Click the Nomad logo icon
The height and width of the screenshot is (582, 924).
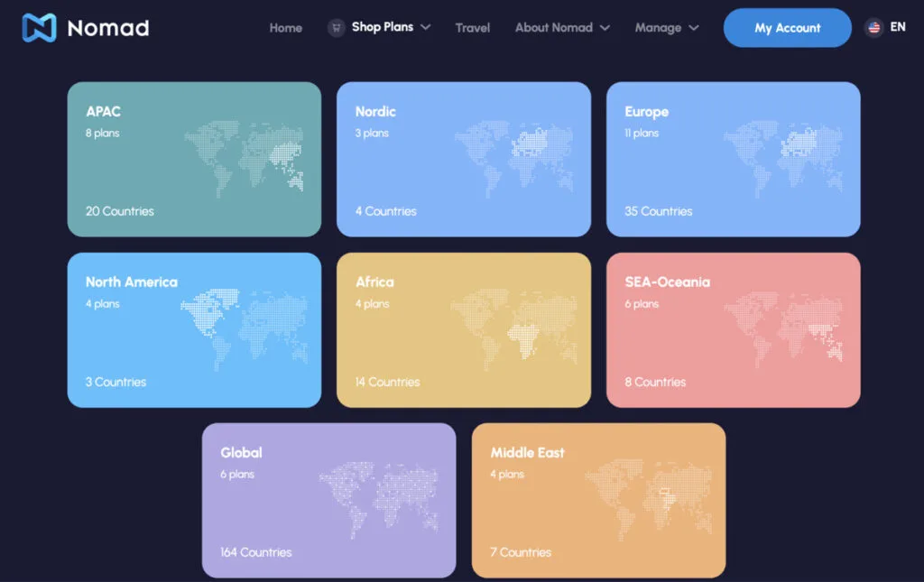pos(39,28)
